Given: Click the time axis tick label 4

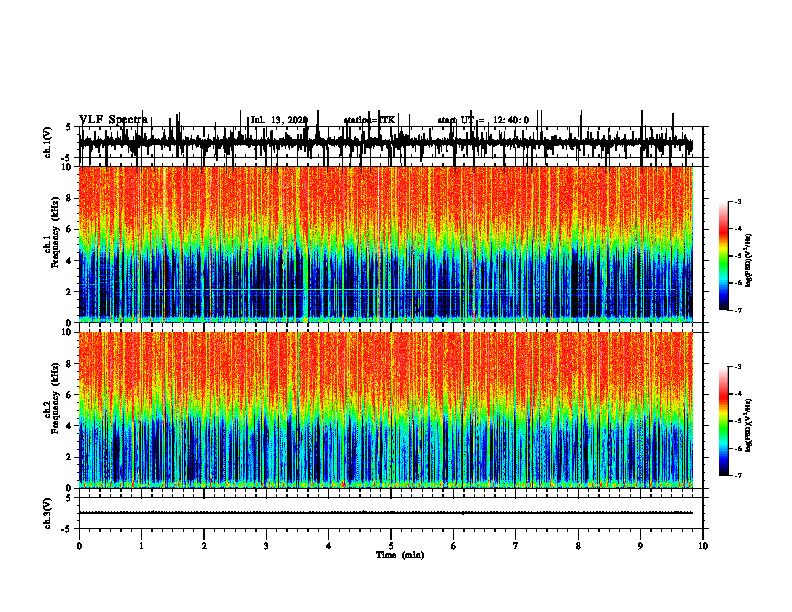Looking at the screenshot, I should (x=329, y=546).
